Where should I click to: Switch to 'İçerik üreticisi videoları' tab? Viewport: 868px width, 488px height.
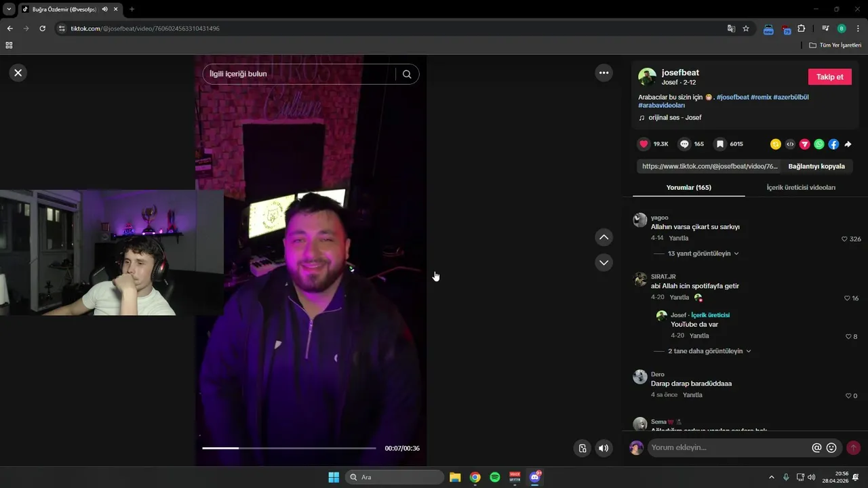click(x=801, y=187)
